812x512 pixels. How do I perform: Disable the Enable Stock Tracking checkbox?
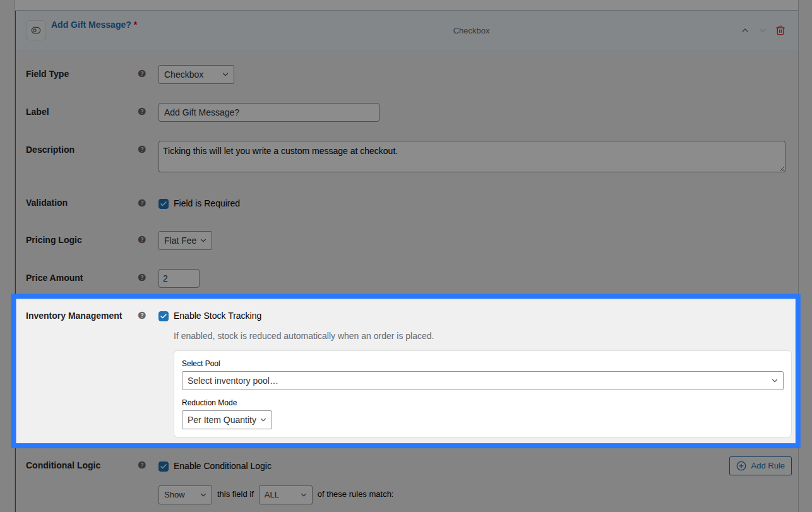pyautogui.click(x=164, y=316)
